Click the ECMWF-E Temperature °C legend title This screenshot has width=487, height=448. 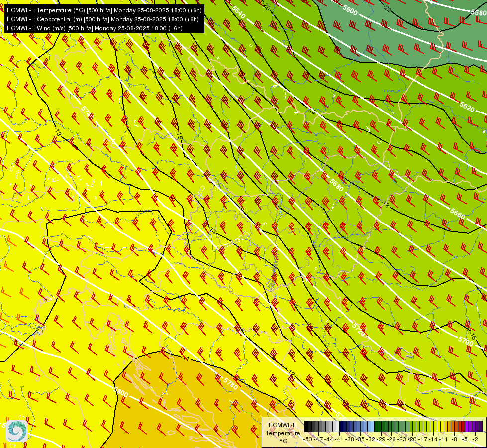[x=283, y=433]
